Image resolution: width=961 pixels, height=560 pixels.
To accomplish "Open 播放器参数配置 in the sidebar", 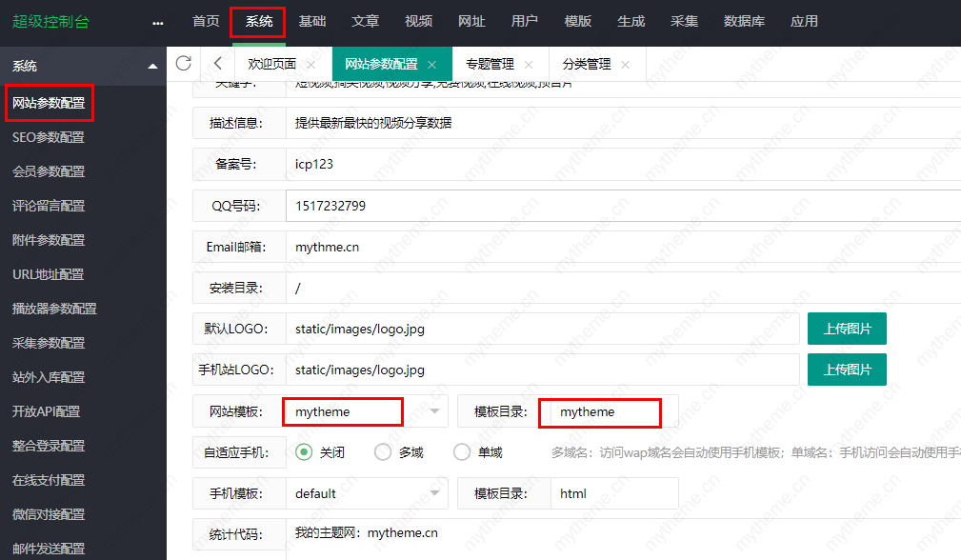I will point(54,309).
